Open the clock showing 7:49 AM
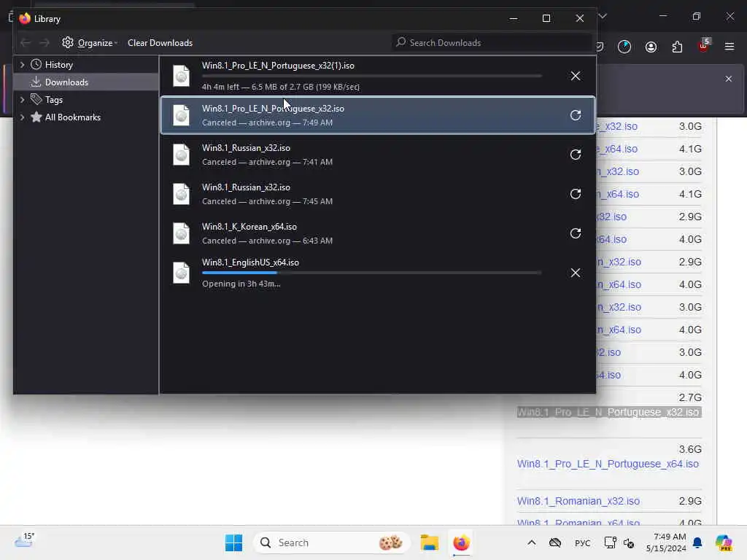Screen dimensions: 747x560 tap(665, 542)
